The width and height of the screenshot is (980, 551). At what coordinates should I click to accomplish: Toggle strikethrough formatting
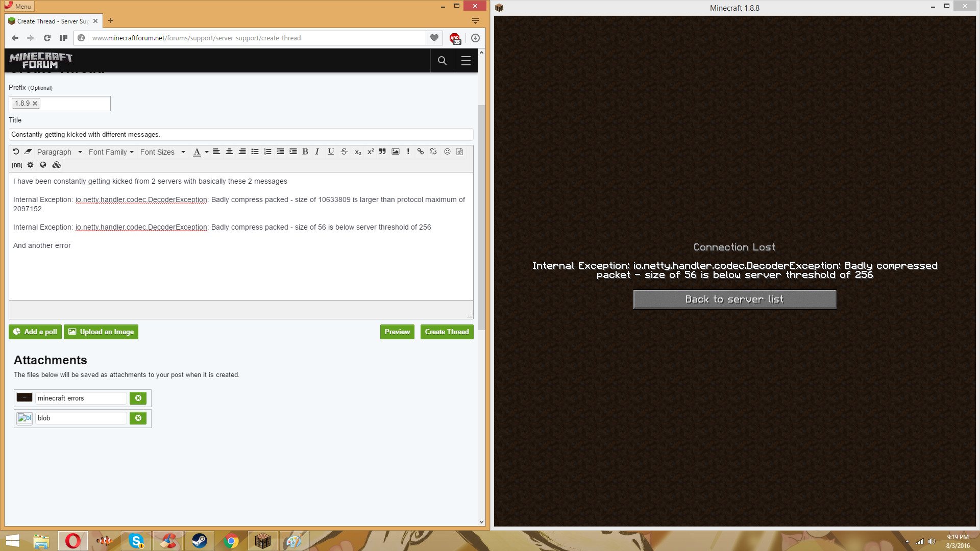pyautogui.click(x=344, y=152)
